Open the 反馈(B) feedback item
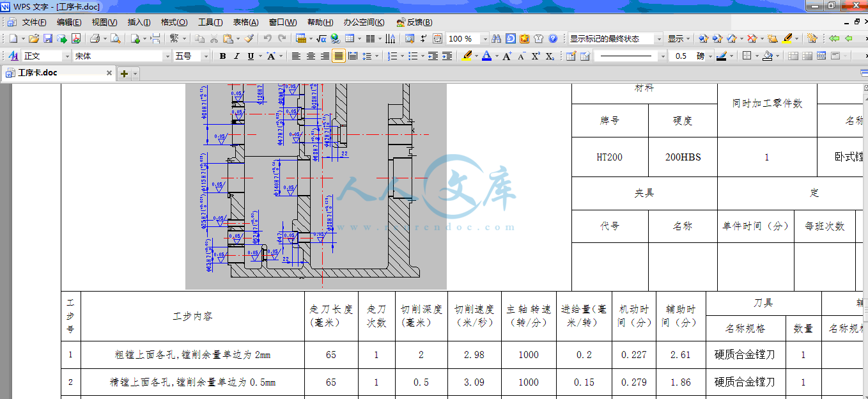Screen dimensions: 868x399 414,22
